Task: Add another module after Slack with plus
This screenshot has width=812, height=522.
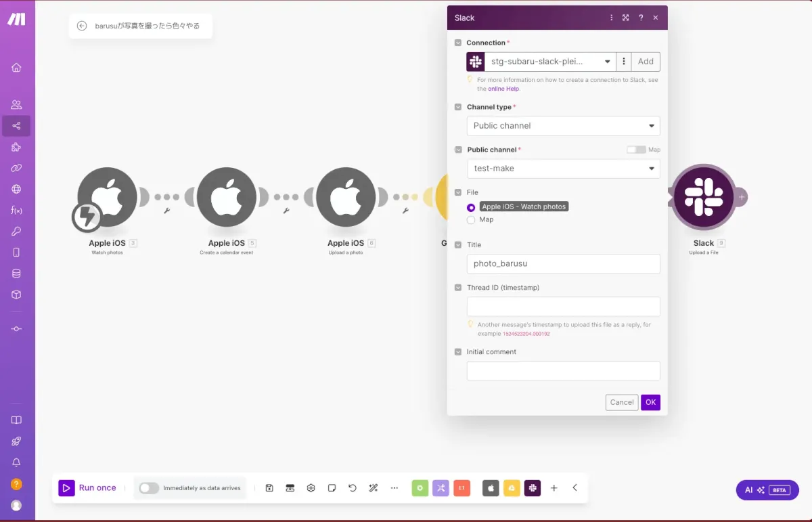Action: tap(742, 197)
